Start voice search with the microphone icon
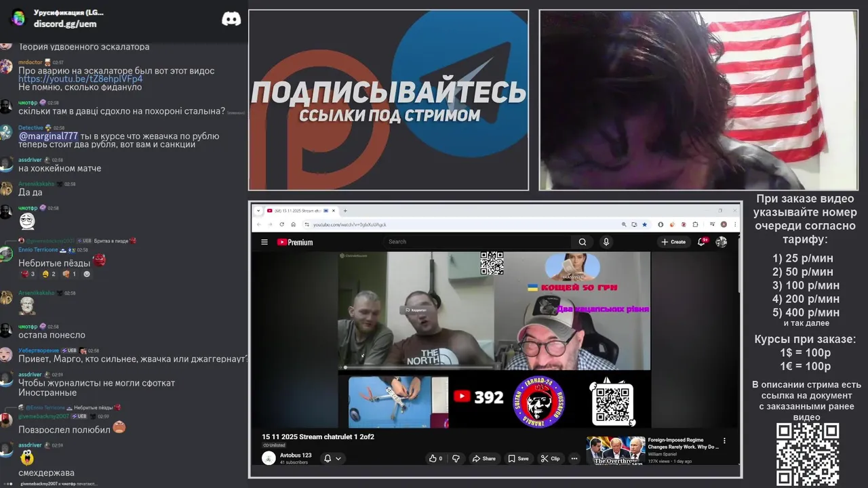 (606, 242)
